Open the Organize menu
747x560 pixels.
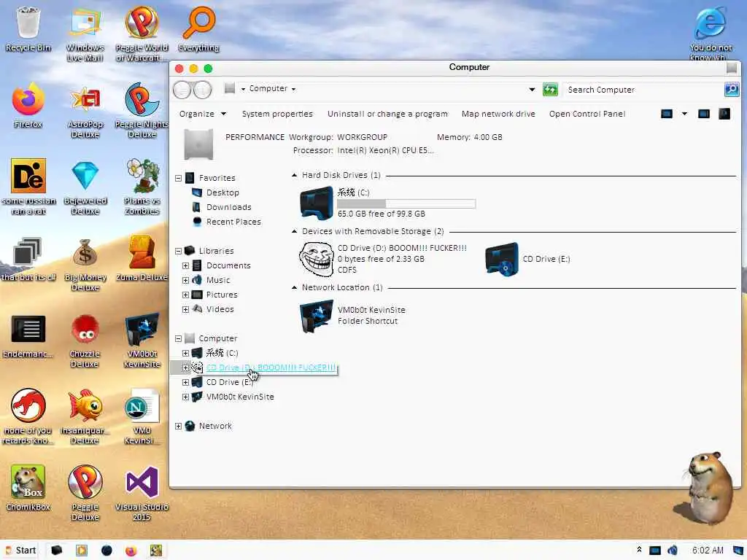[203, 114]
